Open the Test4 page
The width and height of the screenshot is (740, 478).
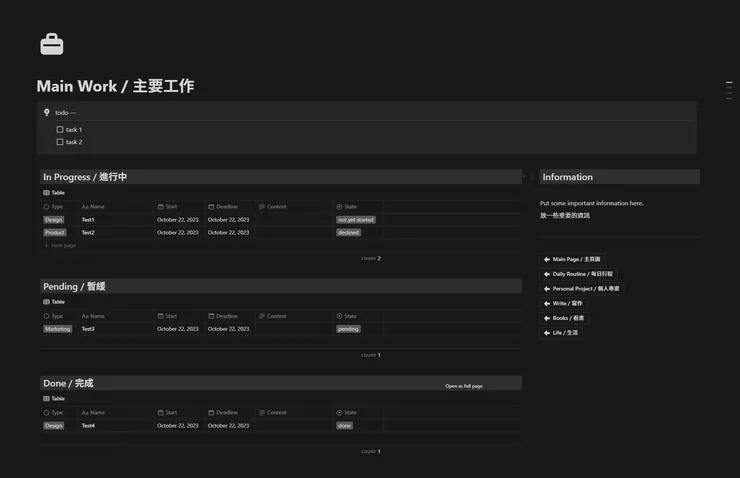88,426
